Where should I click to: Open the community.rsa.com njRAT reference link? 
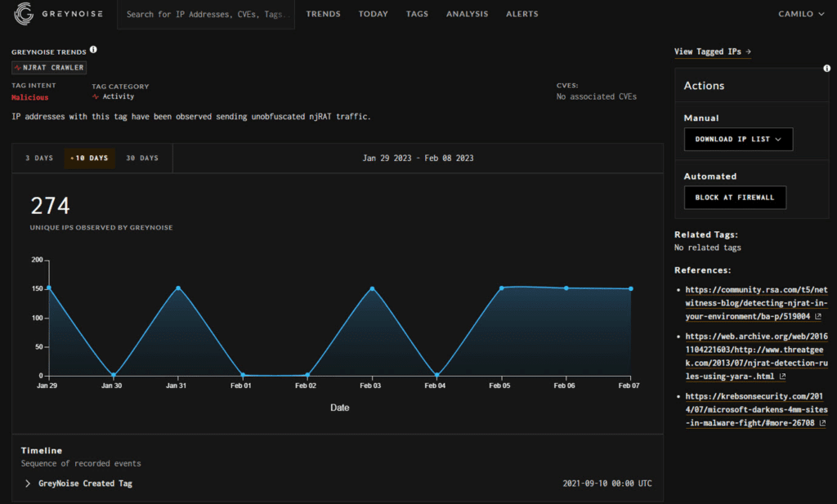(x=756, y=303)
